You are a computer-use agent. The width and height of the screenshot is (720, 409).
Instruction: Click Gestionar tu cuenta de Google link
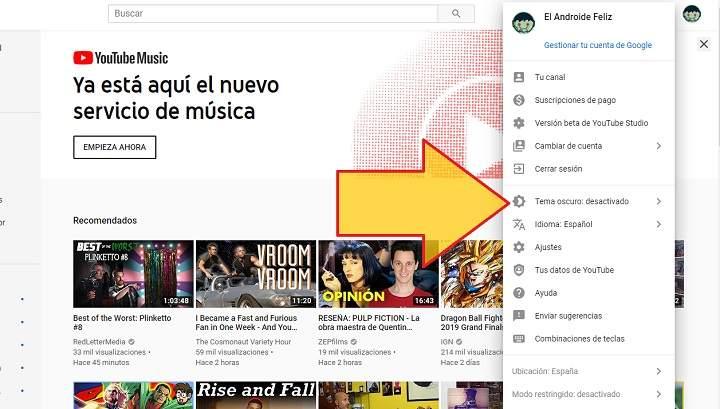598,45
